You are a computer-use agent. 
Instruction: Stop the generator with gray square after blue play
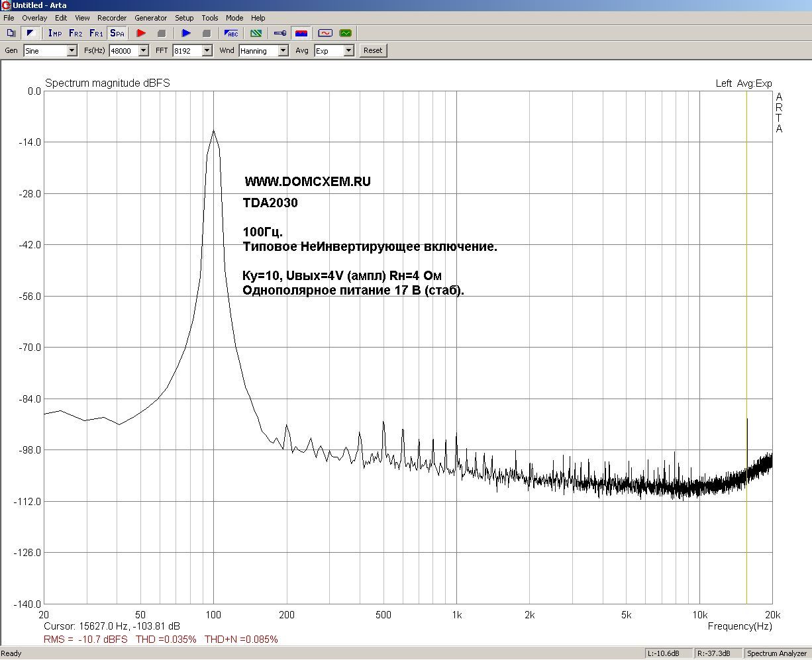206,32
